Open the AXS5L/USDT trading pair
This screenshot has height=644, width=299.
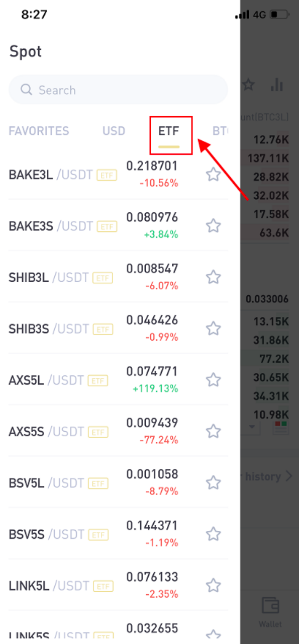point(119,380)
